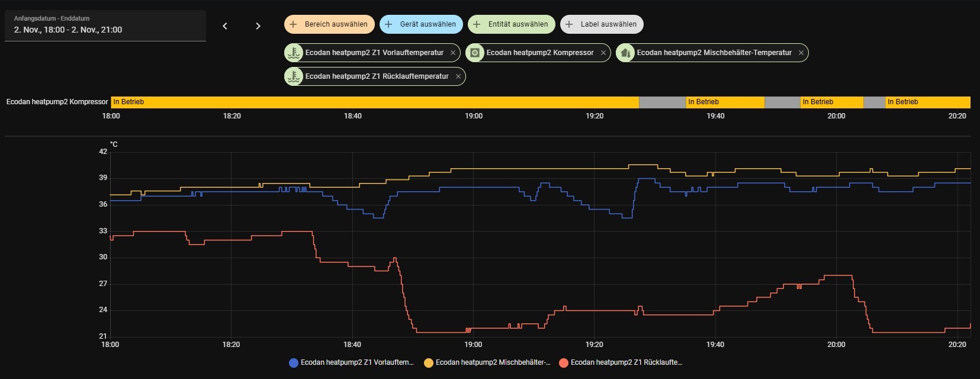Remove Z1 Rücklauftemperatur chip via X

(x=458, y=76)
